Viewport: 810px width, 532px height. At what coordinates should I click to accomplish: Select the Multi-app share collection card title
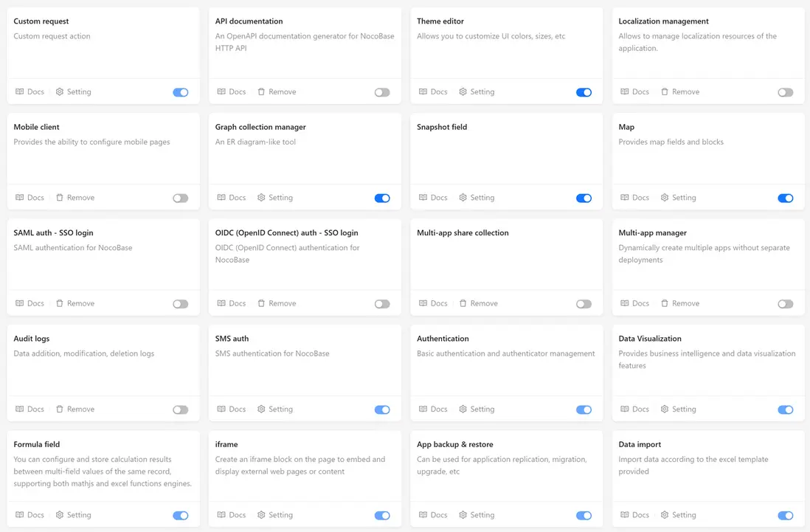click(463, 233)
